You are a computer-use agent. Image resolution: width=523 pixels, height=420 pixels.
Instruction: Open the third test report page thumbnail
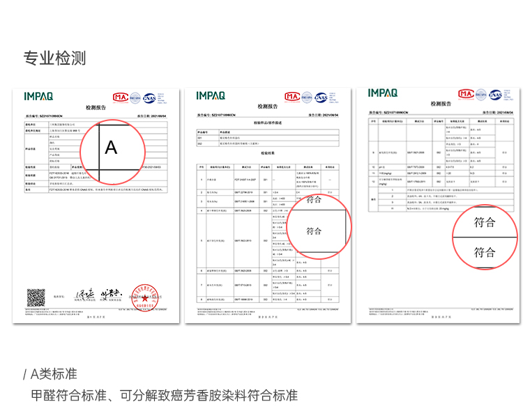tap(438, 205)
